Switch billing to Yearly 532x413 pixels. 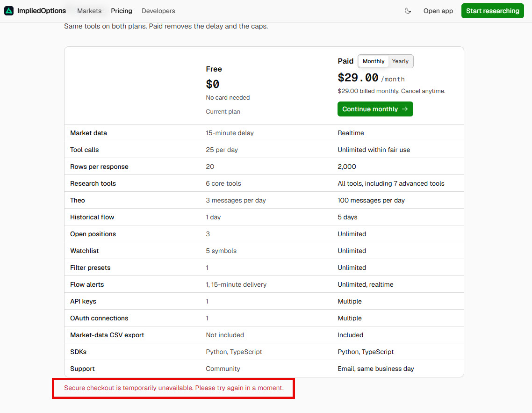coord(400,61)
